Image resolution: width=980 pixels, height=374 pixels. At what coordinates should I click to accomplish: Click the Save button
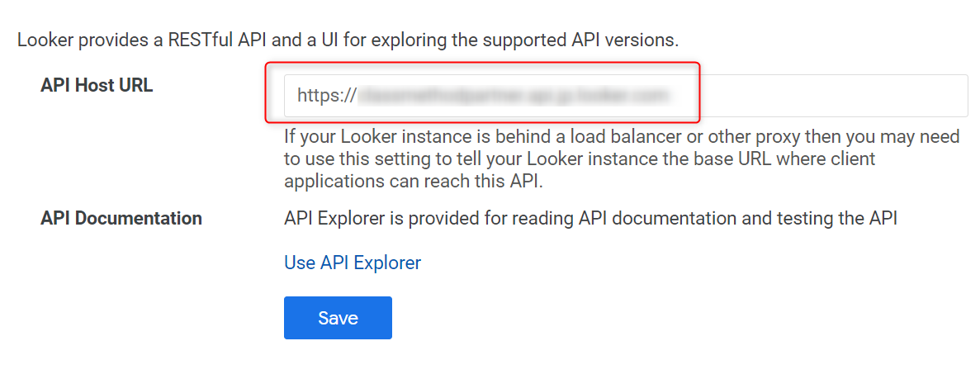coord(338,318)
